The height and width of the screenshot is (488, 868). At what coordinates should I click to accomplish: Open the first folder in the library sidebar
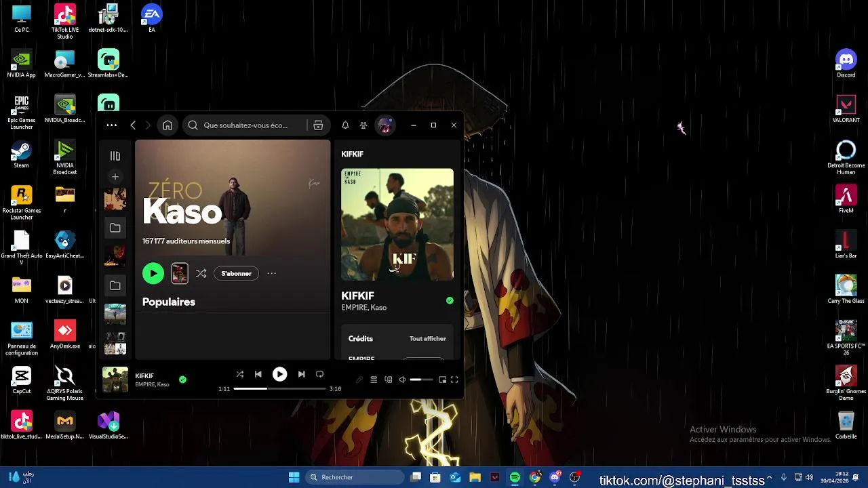click(x=115, y=228)
